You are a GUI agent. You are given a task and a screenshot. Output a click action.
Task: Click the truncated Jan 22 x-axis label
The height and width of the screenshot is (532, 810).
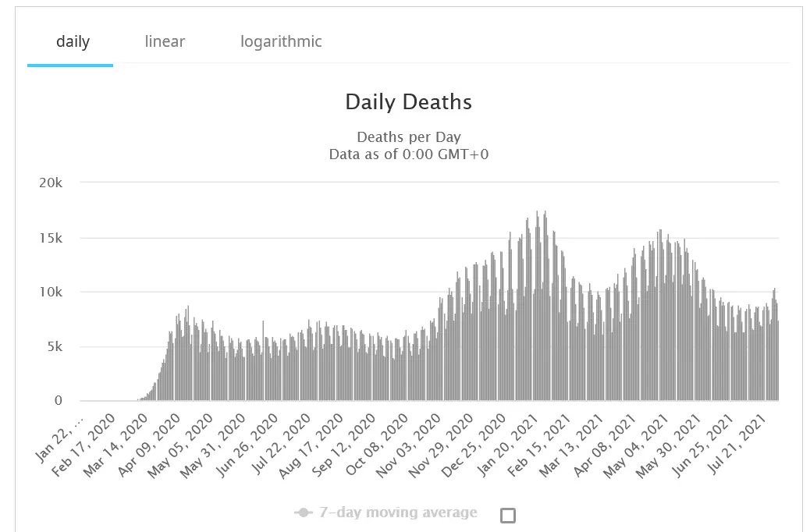pyautogui.click(x=61, y=434)
